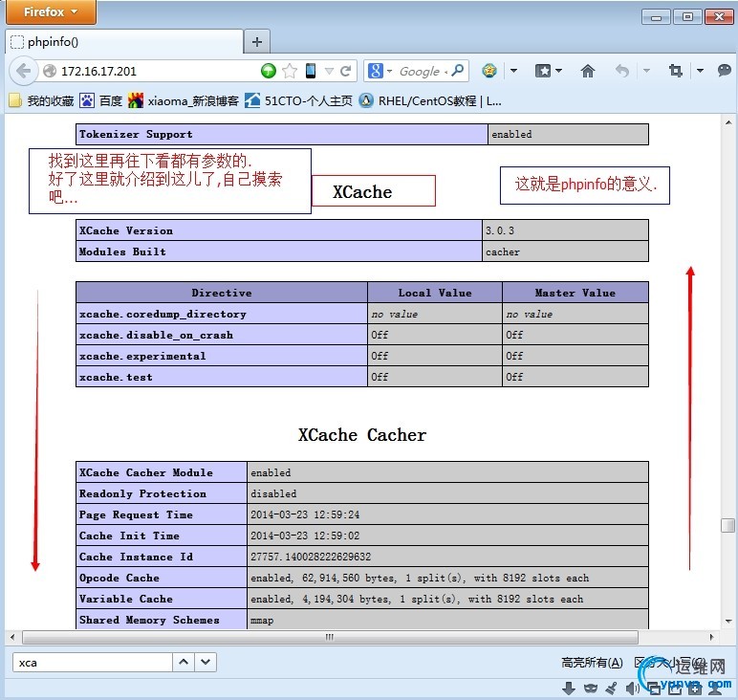Click the find bar text field containing xca
The width and height of the screenshot is (738, 700).
[x=92, y=662]
